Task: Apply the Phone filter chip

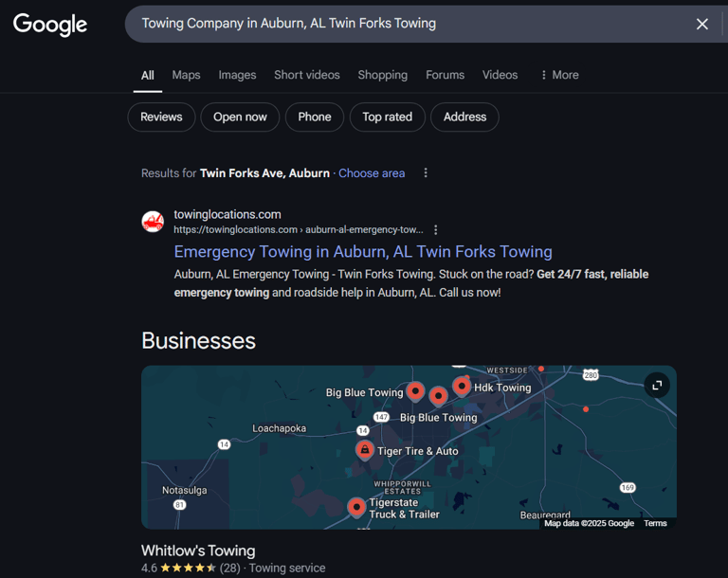Action: [x=315, y=117]
